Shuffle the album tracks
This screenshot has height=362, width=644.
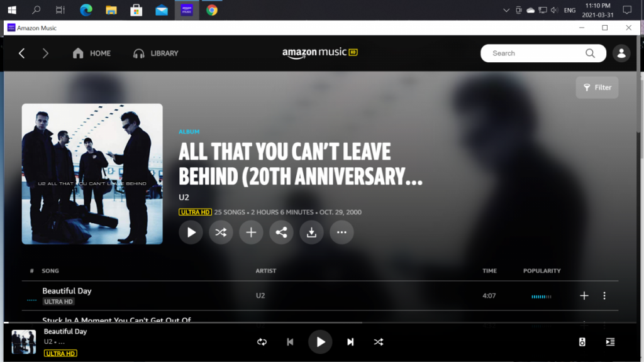click(x=221, y=233)
